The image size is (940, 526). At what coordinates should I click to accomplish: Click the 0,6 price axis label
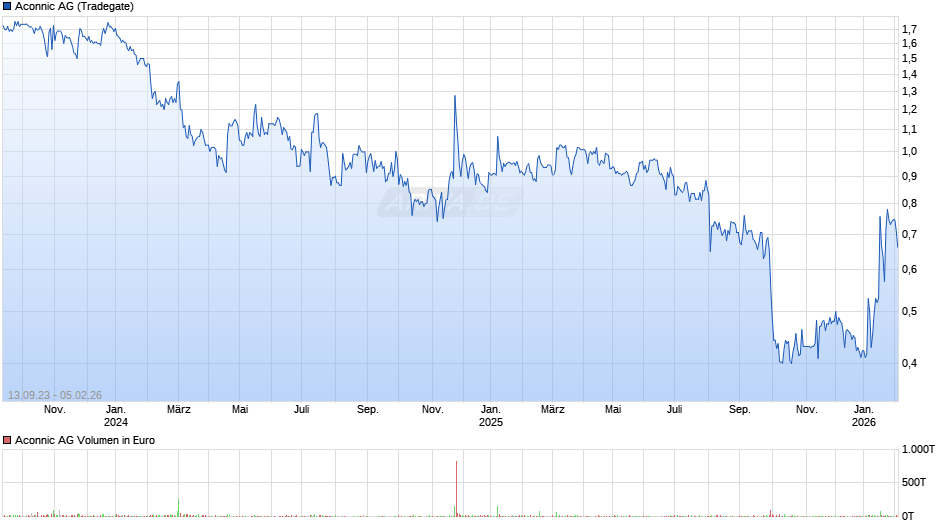tap(909, 269)
